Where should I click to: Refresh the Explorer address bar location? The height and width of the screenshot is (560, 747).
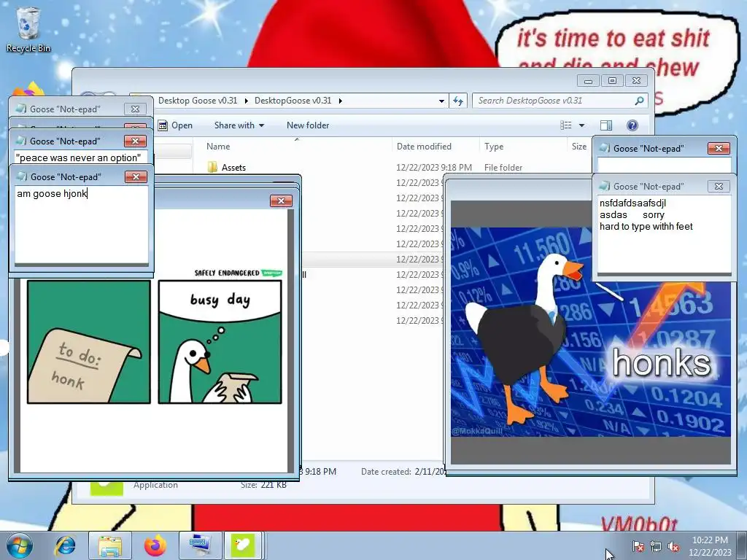pos(458,101)
